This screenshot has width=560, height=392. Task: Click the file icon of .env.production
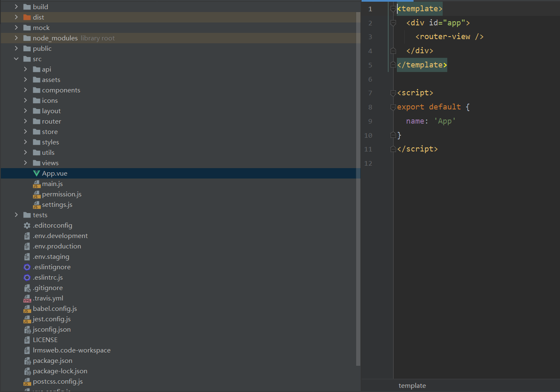coord(27,246)
